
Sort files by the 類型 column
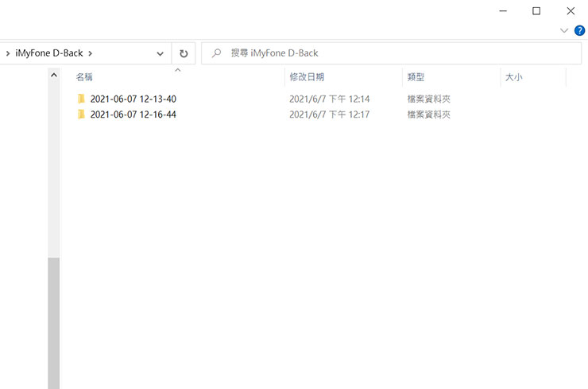click(x=416, y=77)
